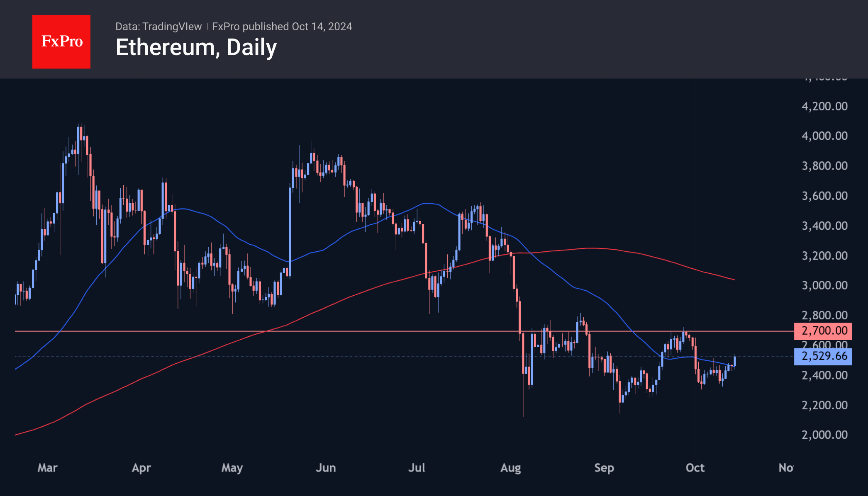Screen dimensions: 868x496
Task: Click the 2,000.00 price axis label
Action: 824,435
